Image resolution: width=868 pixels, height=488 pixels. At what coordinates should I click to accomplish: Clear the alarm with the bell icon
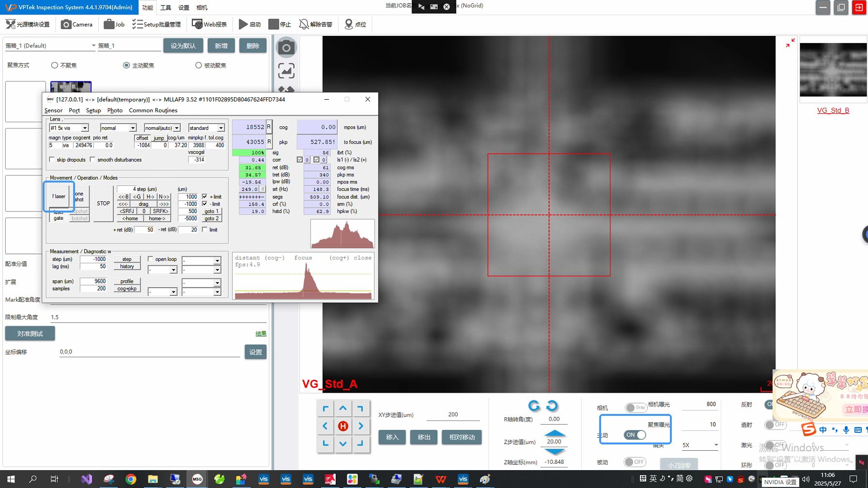pyautogui.click(x=316, y=24)
